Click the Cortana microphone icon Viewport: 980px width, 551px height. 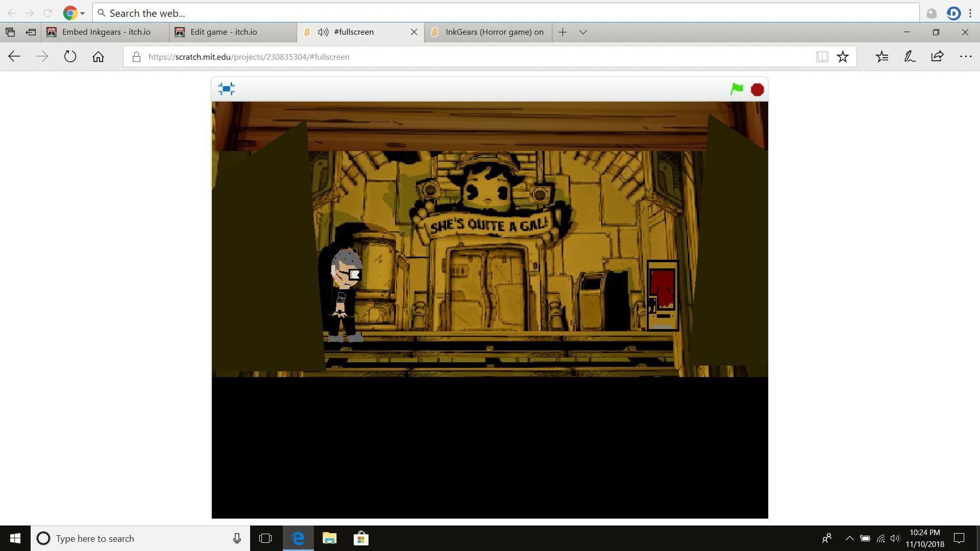237,538
